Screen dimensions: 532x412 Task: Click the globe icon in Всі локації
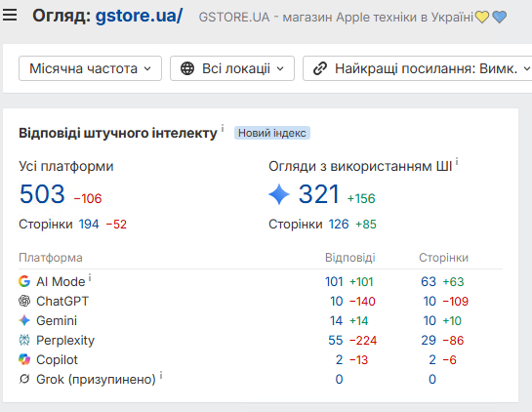coord(187,68)
